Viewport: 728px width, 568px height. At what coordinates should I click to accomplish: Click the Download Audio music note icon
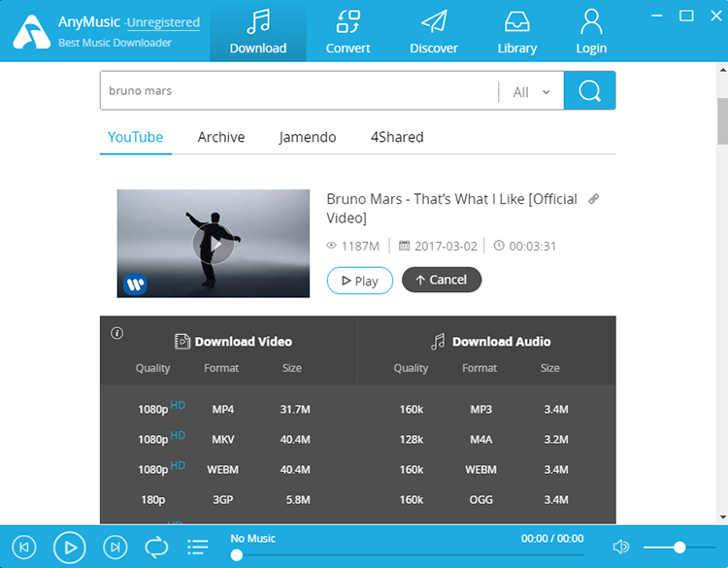438,342
